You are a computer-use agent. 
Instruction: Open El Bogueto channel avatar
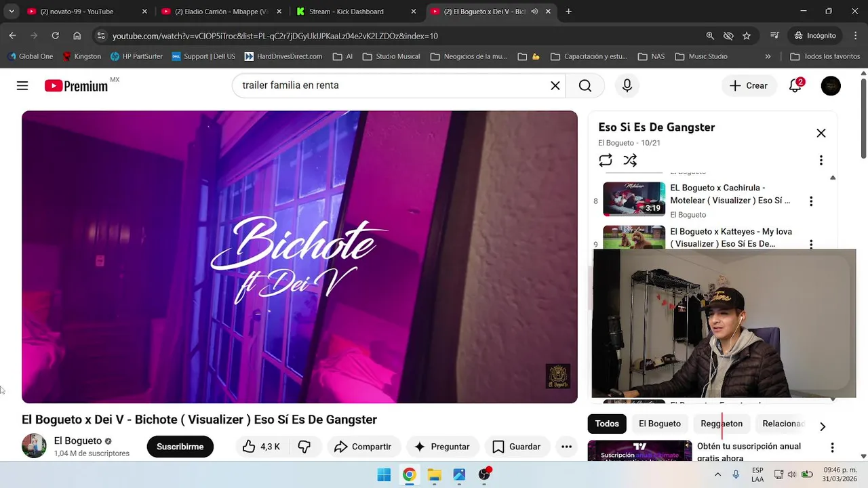click(34, 446)
